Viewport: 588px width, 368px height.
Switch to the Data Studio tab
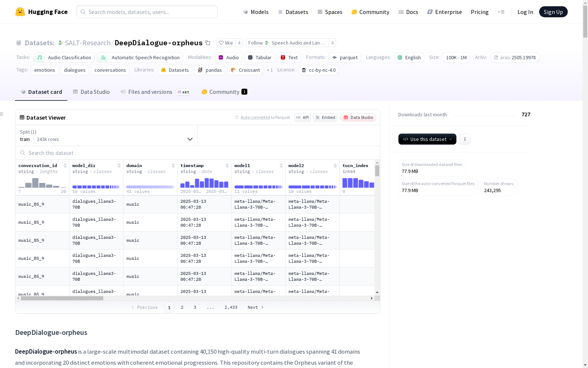pos(91,92)
